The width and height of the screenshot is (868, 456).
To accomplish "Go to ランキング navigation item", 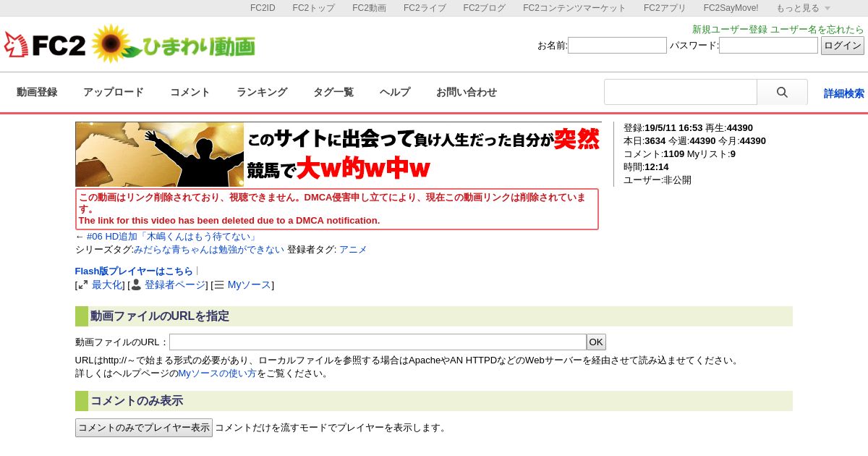I will tap(262, 92).
